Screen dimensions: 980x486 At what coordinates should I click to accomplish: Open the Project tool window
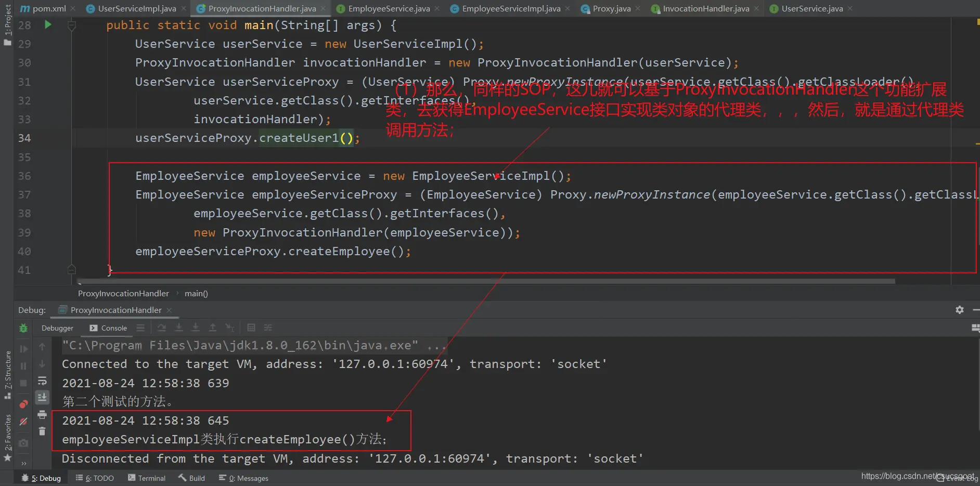tap(7, 25)
